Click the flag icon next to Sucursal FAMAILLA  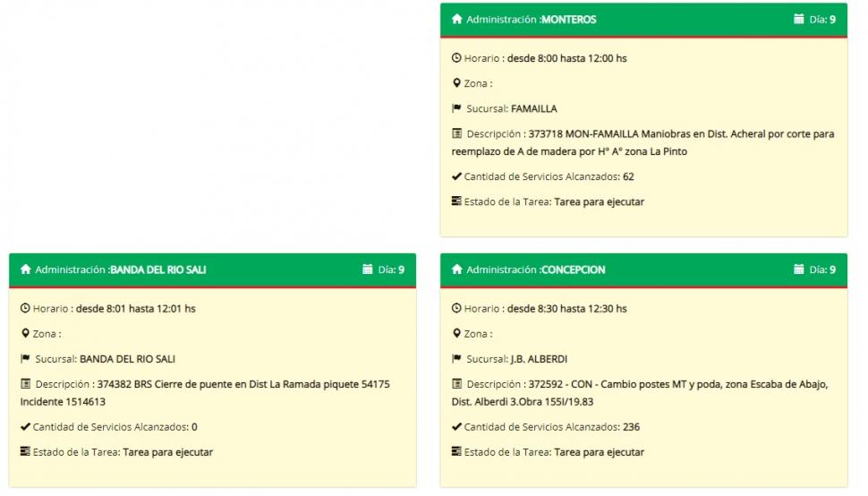click(456, 108)
